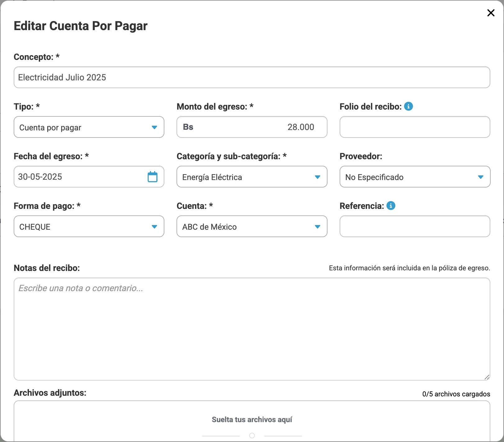The height and width of the screenshot is (442, 504).
Task: Click the 'Archivos adjuntos:' label
Action: pos(50,393)
